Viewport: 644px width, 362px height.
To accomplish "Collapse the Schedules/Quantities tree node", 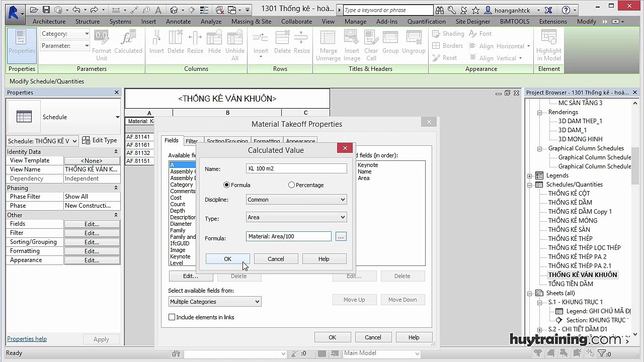I will [x=530, y=185].
